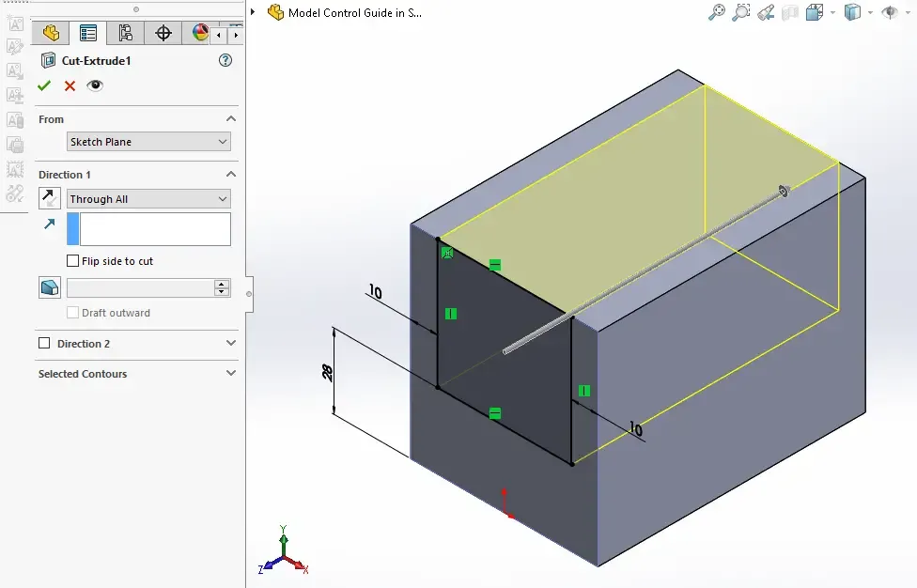This screenshot has height=588, width=917.
Task: Click the panel collapse handle on splitter
Action: [x=249, y=294]
